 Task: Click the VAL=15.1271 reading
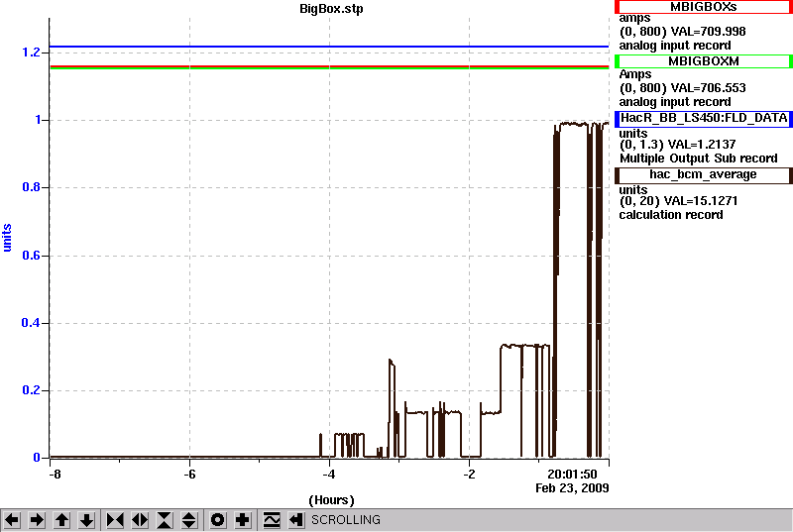click(x=701, y=201)
